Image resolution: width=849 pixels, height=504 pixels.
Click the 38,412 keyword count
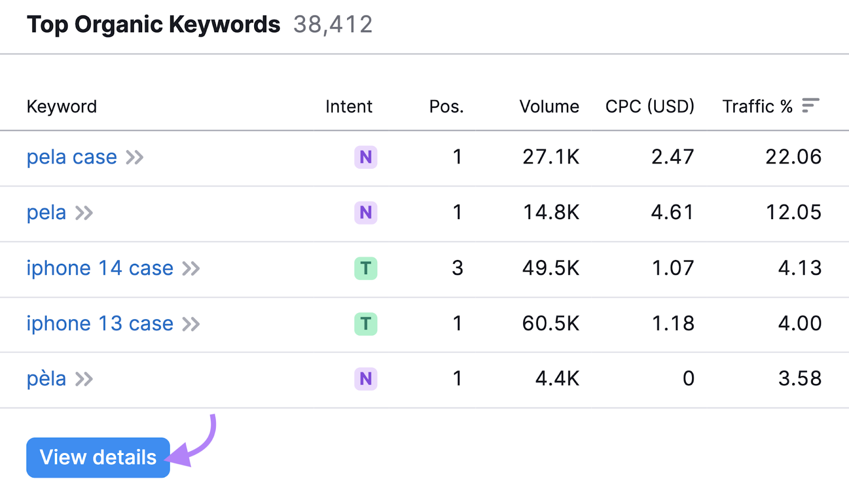point(333,24)
